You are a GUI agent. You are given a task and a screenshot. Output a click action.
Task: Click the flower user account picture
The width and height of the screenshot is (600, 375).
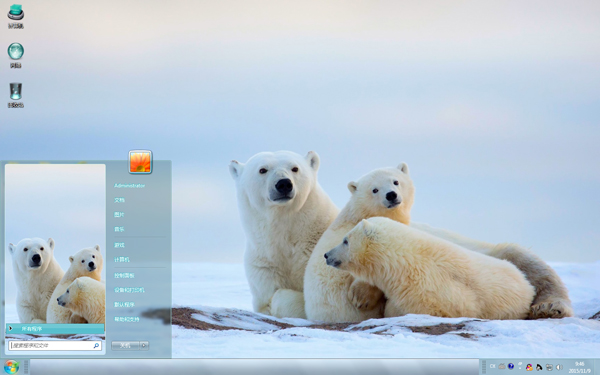coord(140,161)
